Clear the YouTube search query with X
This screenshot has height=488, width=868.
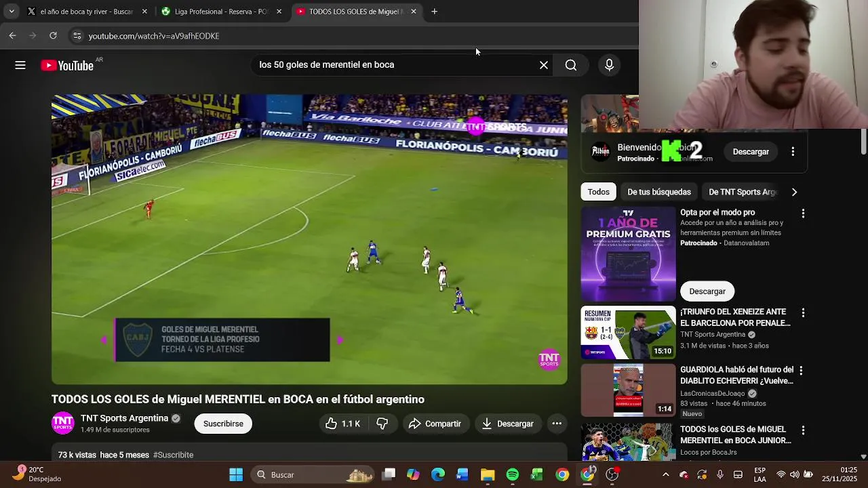[544, 65]
